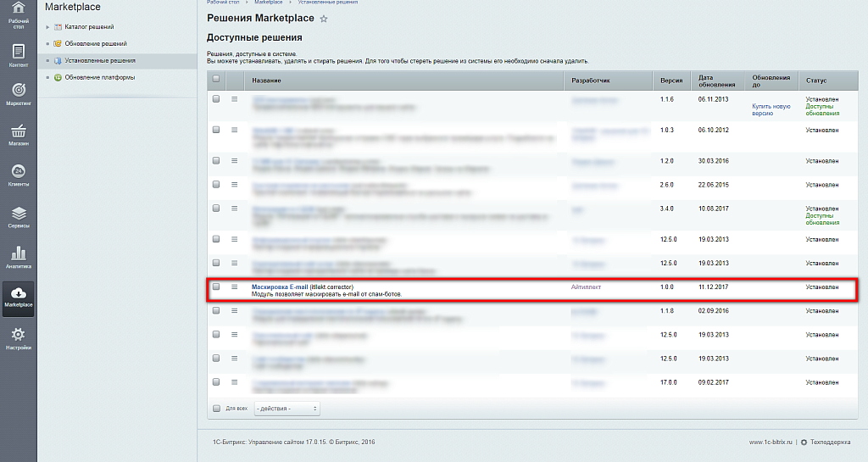Enable the 'Для всех' checkbox
This screenshot has height=462, width=868.
click(216, 409)
